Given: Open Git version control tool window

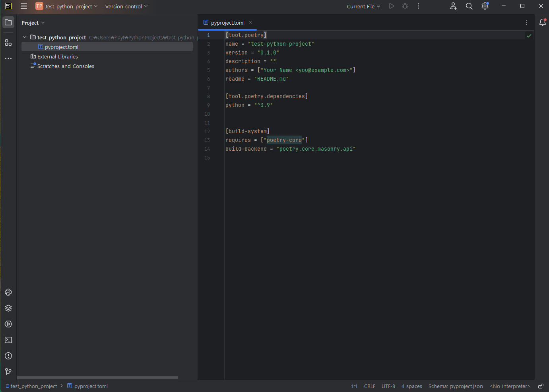Looking at the screenshot, I should 8,372.
